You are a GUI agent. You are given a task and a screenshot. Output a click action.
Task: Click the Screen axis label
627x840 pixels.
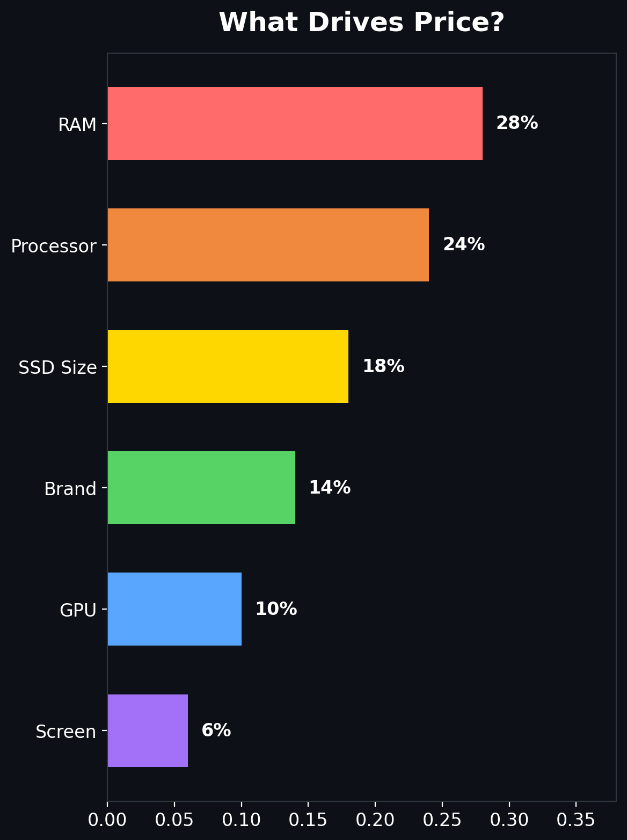[66, 732]
